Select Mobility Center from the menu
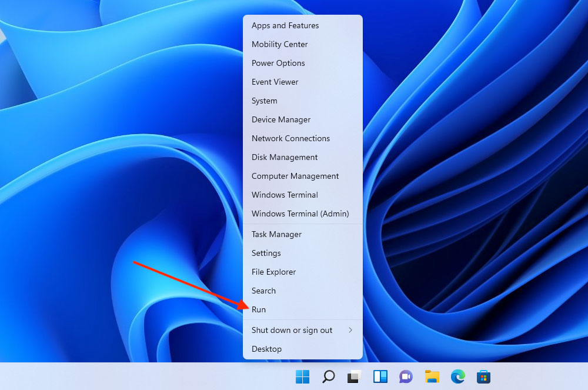This screenshot has height=390, width=588. (279, 44)
